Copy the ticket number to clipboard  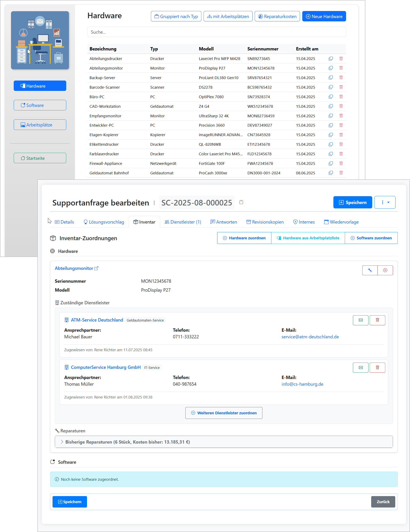tap(241, 202)
